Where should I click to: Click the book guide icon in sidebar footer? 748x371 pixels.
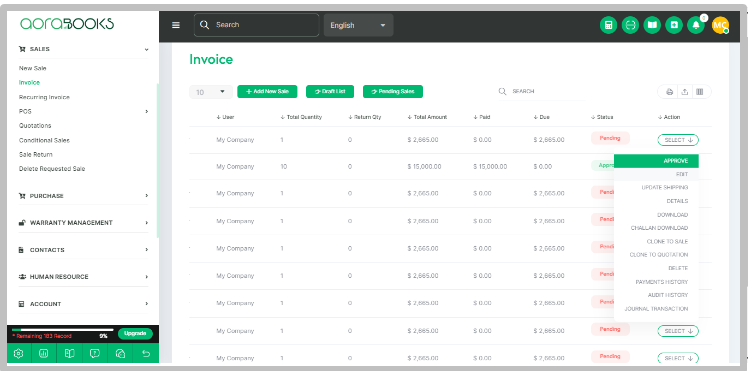[x=70, y=353]
